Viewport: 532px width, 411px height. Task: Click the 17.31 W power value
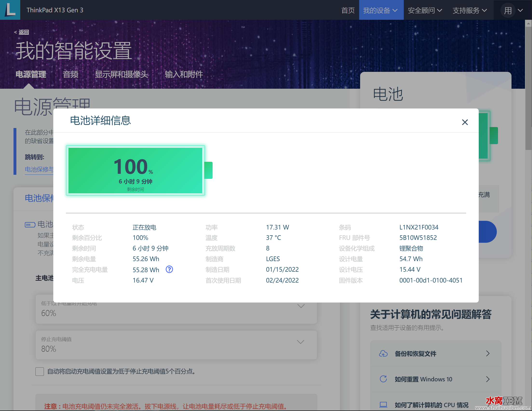(277, 227)
